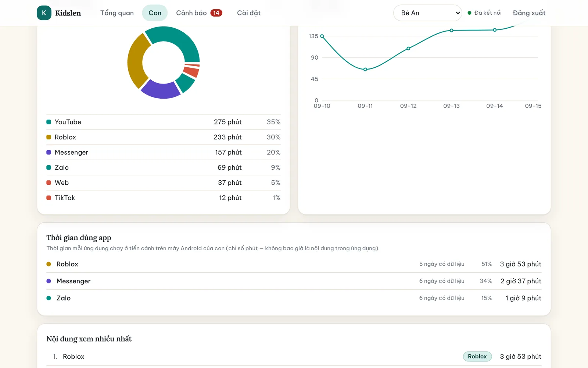The width and height of the screenshot is (588, 368).
Task: Click the line chart point for 09-14
Action: (x=495, y=30)
